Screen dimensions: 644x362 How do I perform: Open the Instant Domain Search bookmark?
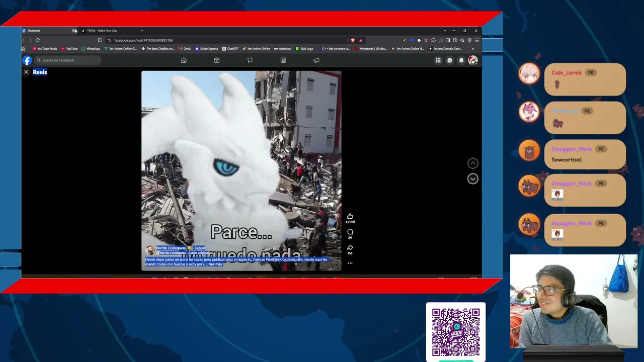pyautogui.click(x=445, y=49)
